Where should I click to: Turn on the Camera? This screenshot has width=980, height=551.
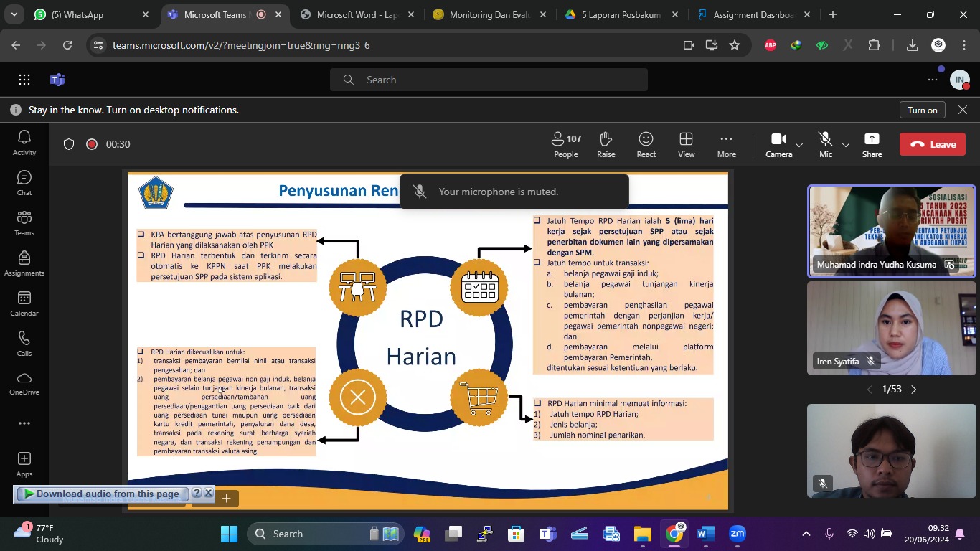tap(778, 144)
